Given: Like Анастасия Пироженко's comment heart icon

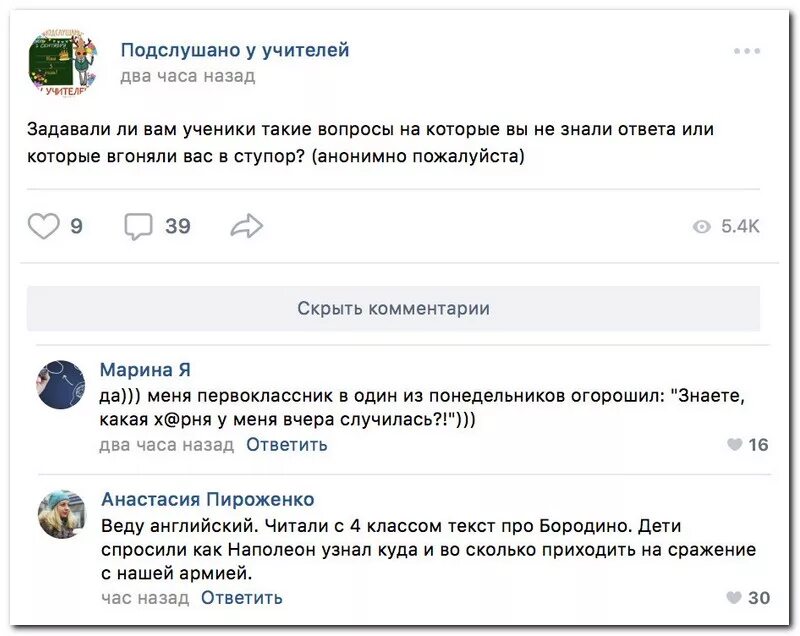Looking at the screenshot, I should tap(735, 598).
